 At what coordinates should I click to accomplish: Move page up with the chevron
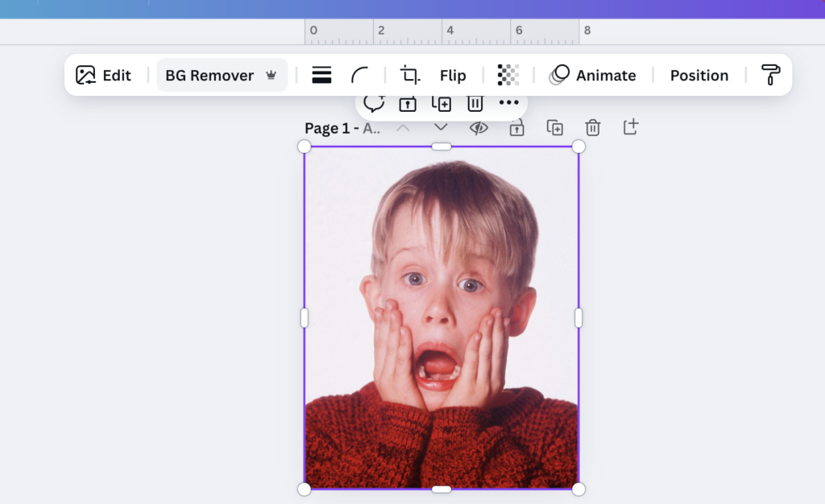(x=403, y=128)
